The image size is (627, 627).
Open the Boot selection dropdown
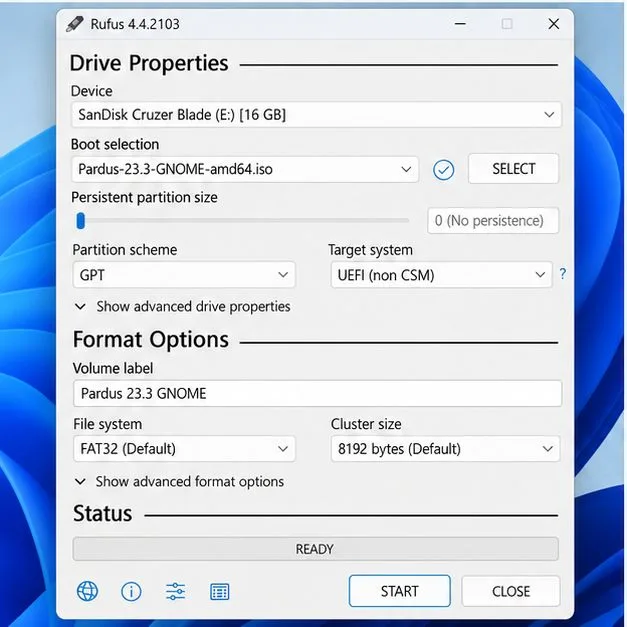[x=245, y=169]
